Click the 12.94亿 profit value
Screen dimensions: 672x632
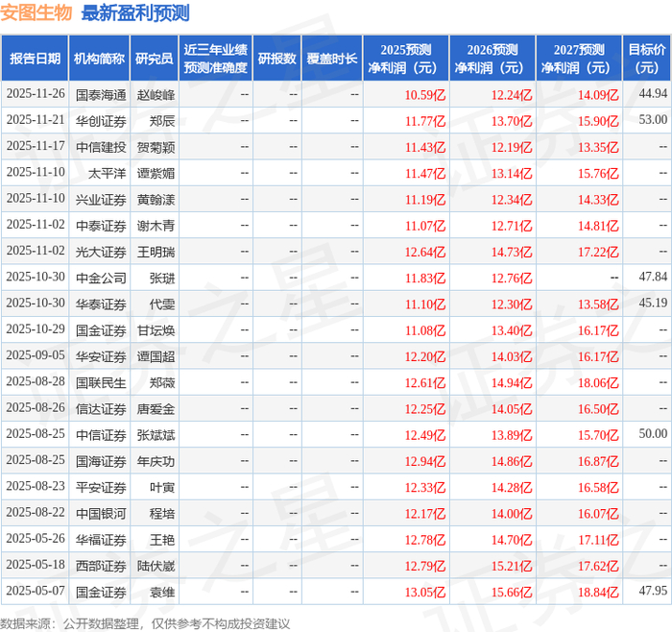click(425, 461)
